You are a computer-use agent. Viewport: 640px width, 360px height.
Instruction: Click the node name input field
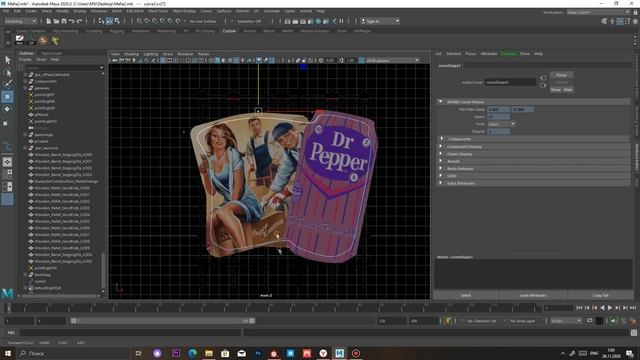click(510, 82)
